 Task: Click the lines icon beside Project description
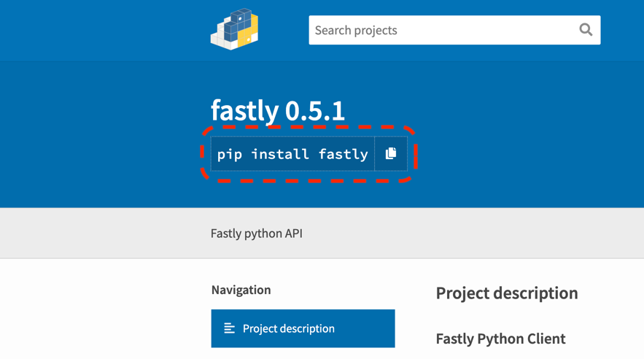[x=229, y=328]
